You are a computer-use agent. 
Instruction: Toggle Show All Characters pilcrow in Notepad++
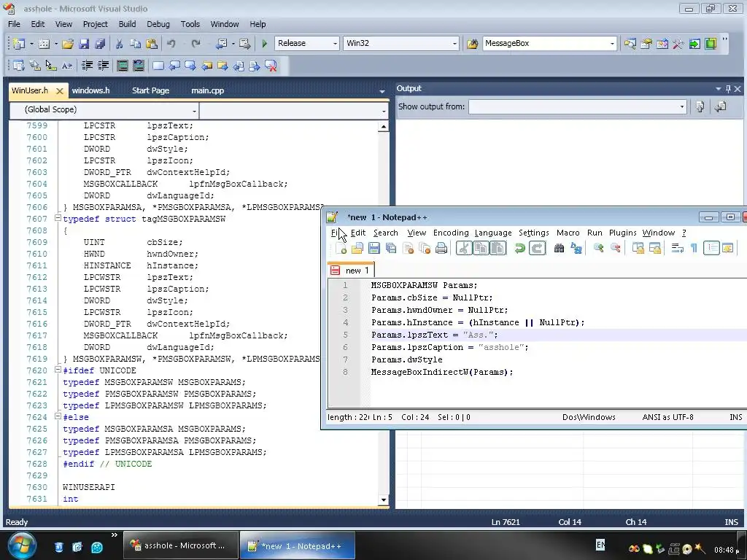pyautogui.click(x=694, y=248)
